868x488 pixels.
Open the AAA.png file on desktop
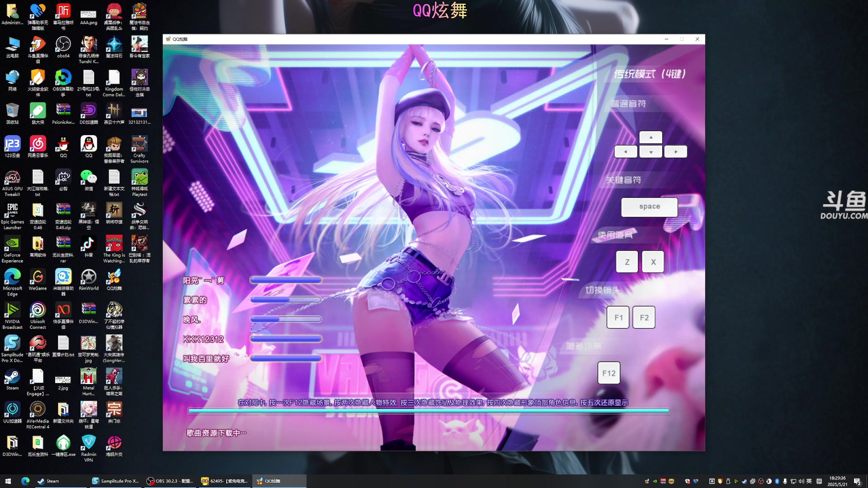(89, 16)
